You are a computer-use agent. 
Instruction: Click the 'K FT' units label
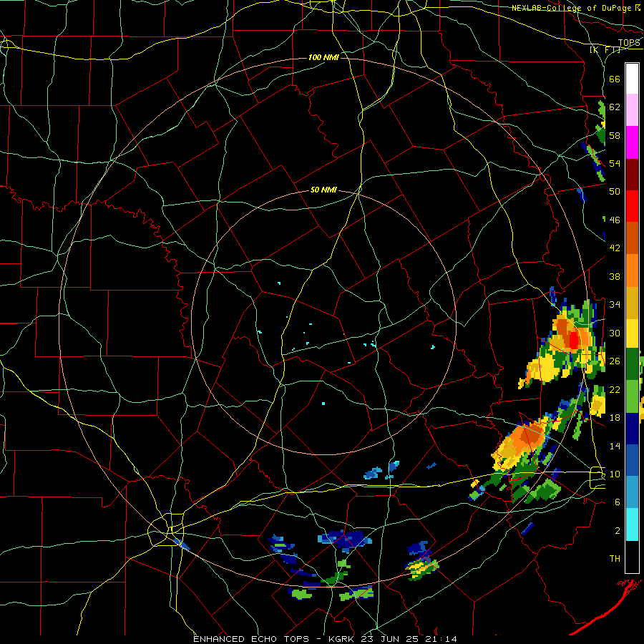(x=605, y=49)
